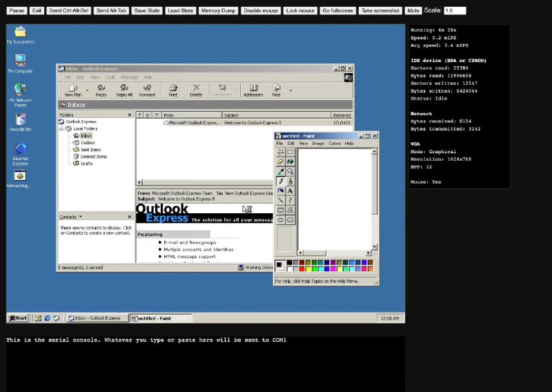Open the Message menu in Outlook Express

tap(129, 77)
